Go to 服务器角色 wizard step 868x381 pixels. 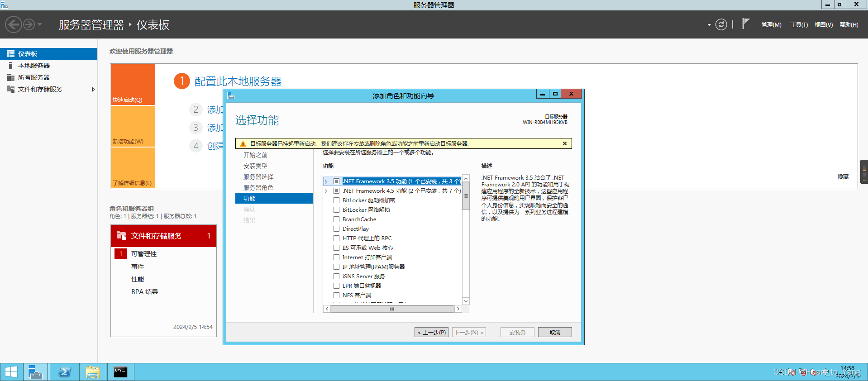click(x=258, y=188)
